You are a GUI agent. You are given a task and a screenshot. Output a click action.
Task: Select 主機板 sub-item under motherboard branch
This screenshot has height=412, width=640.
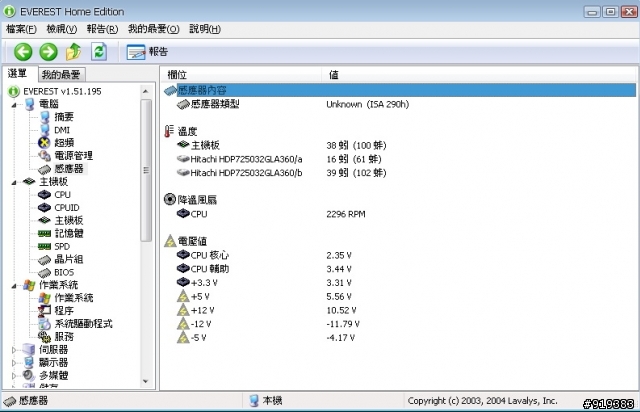pos(69,220)
